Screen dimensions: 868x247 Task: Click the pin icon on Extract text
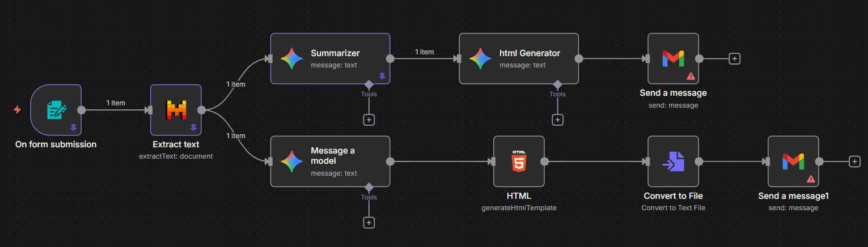click(193, 129)
